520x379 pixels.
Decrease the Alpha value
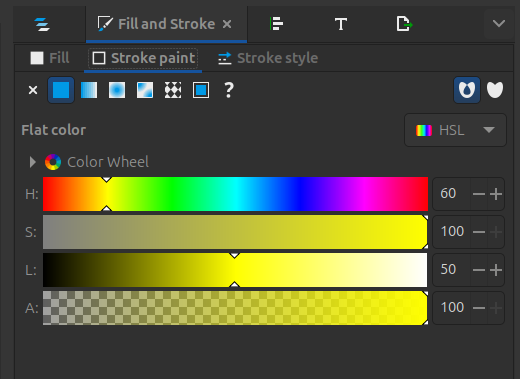point(479,308)
